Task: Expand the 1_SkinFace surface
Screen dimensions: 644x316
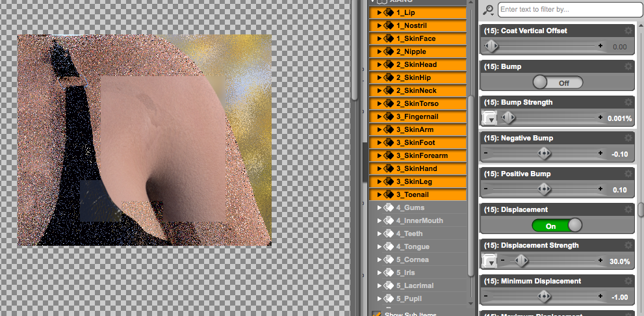Action: click(380, 38)
